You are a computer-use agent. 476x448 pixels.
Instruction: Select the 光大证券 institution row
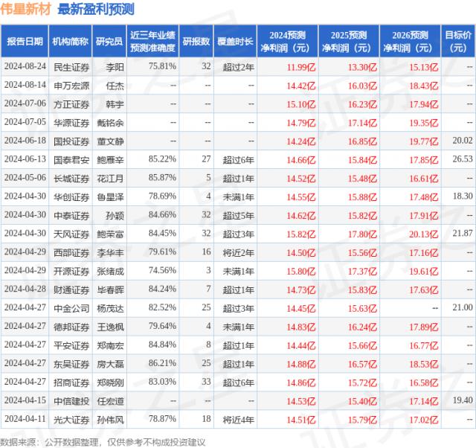(71, 419)
